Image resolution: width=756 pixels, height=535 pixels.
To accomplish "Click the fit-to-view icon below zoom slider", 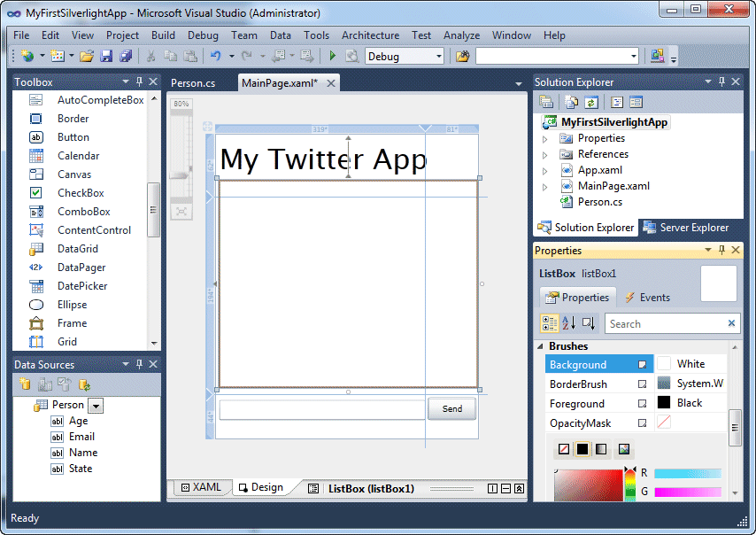I will (181, 212).
